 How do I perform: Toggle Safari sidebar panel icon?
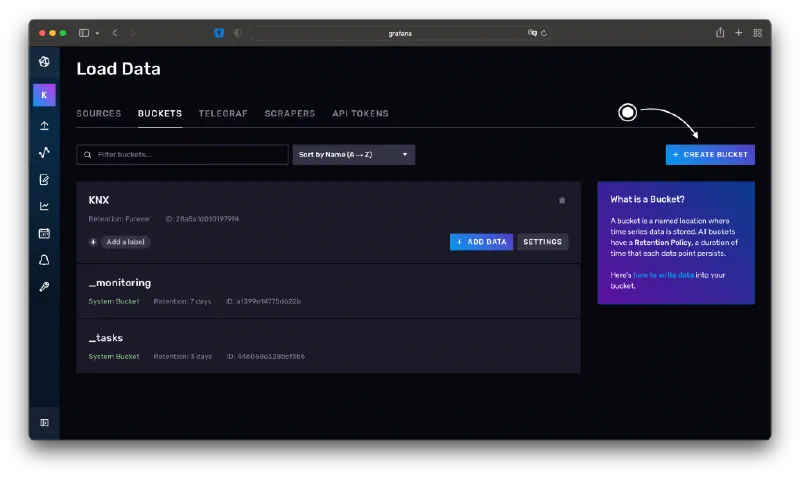click(x=84, y=33)
